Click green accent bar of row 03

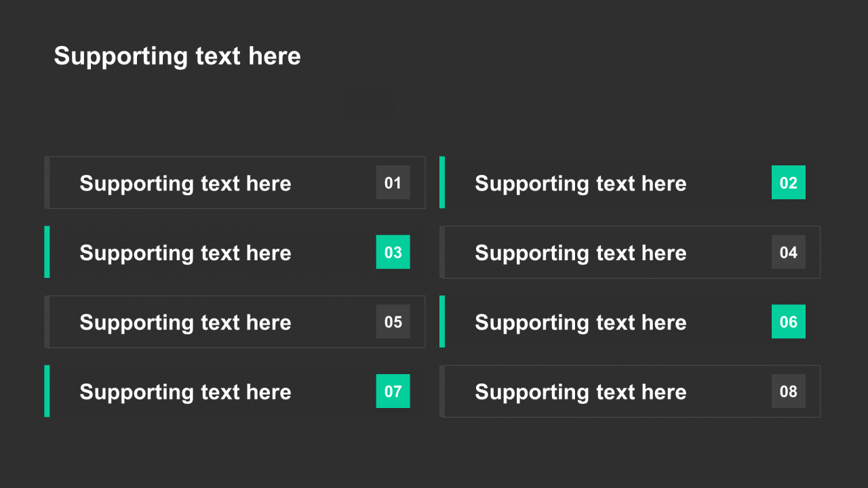coord(47,252)
